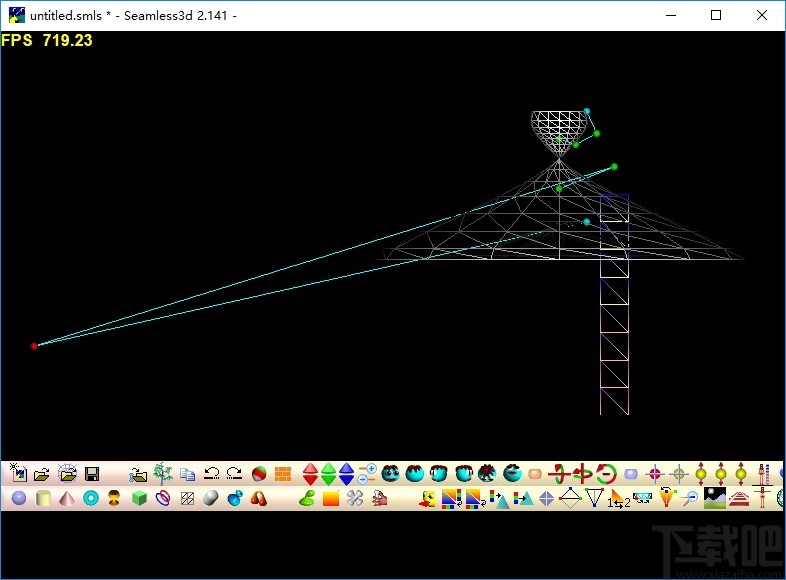Click the red marker at the line origin

click(34, 346)
